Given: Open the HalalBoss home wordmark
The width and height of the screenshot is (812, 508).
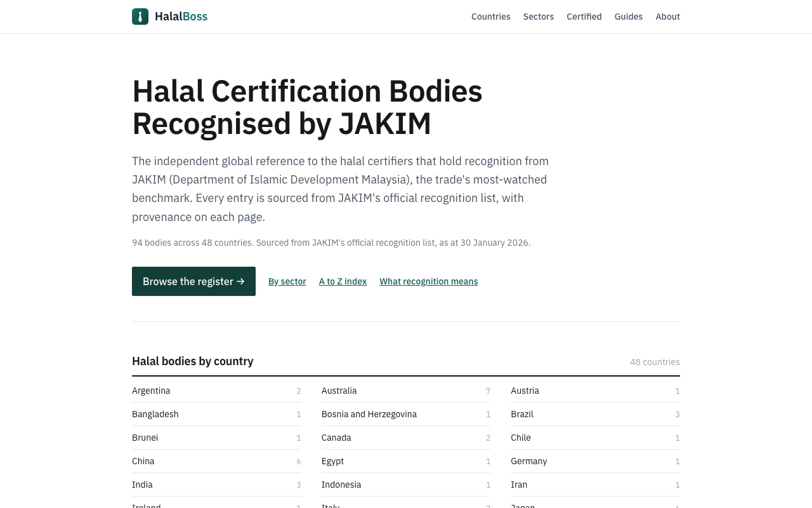Looking at the screenshot, I should (181, 17).
